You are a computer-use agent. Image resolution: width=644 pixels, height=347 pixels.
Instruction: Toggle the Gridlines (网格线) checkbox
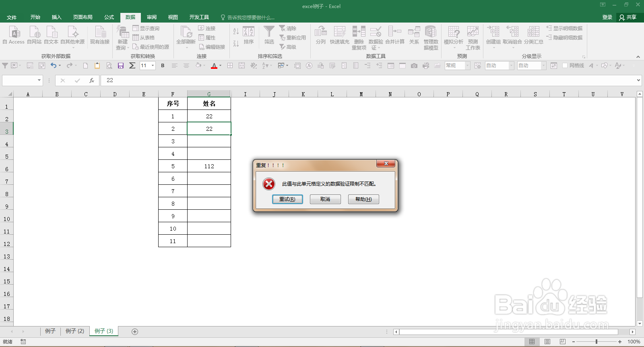pos(565,65)
